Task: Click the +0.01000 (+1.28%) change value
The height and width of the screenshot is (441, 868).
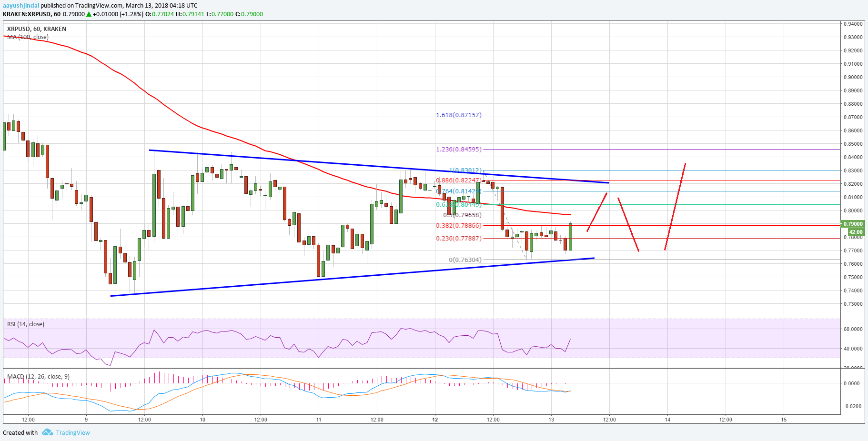Action: coord(118,14)
